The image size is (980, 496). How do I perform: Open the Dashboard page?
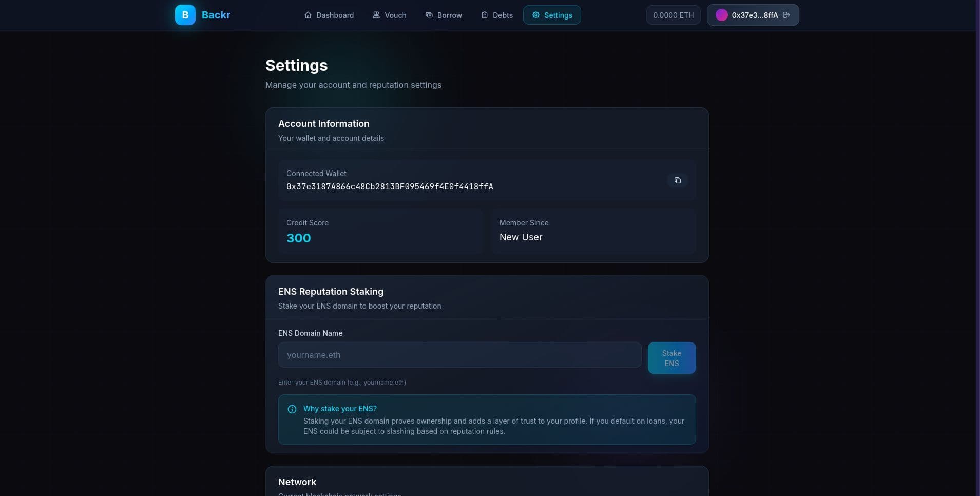334,15
